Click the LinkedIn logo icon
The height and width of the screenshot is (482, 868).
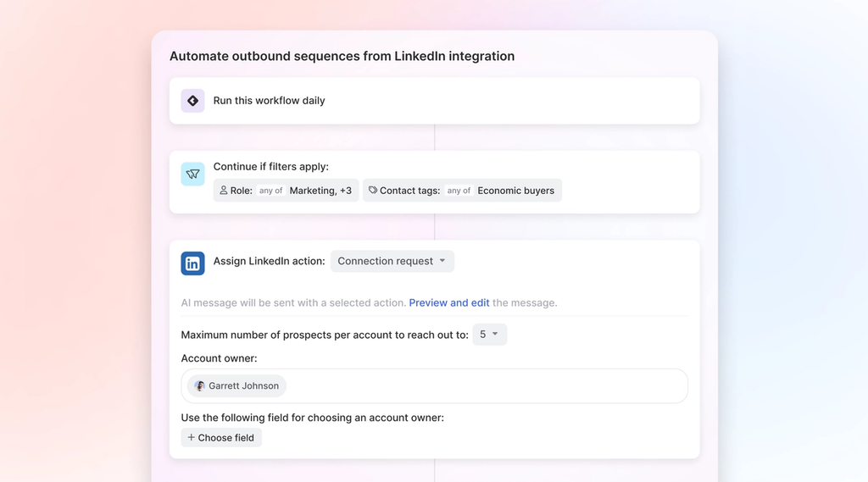[x=192, y=263]
